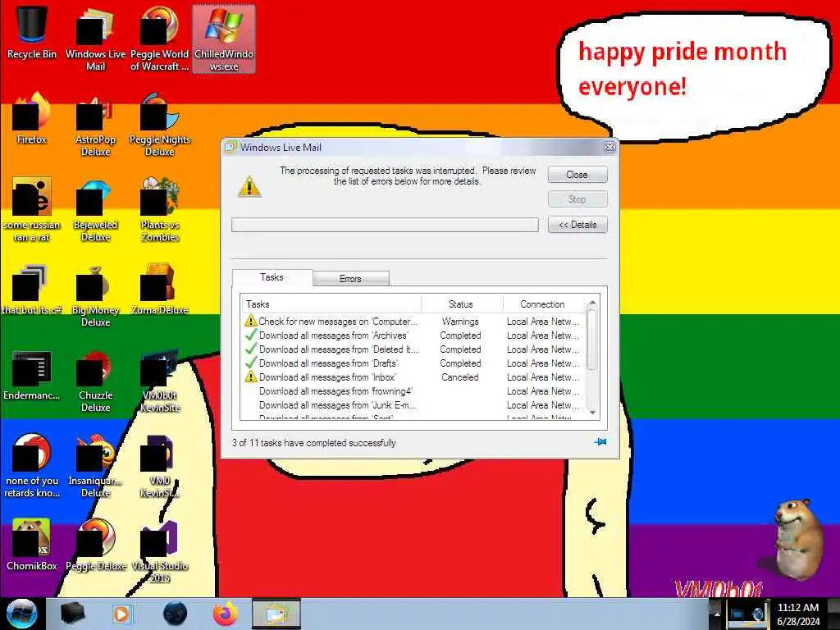Select the 'Check for new messages on Computer...' task row

coord(413,322)
